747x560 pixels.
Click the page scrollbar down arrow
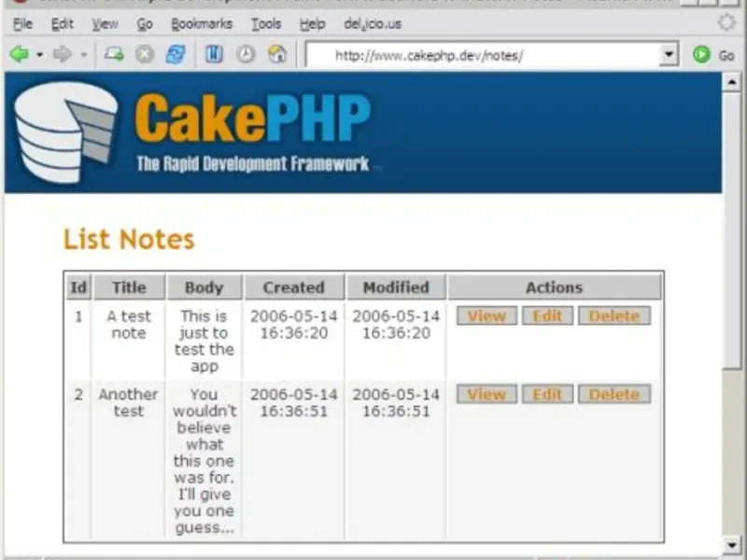732,544
